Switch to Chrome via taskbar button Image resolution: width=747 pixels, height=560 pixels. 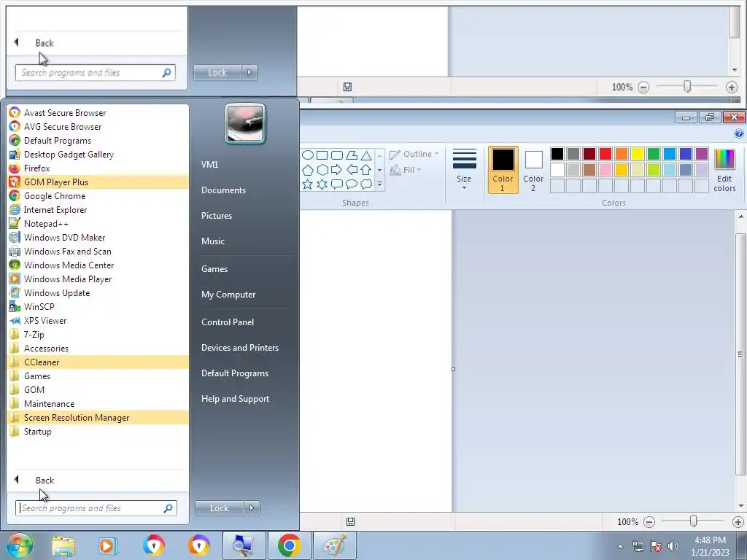point(289,545)
